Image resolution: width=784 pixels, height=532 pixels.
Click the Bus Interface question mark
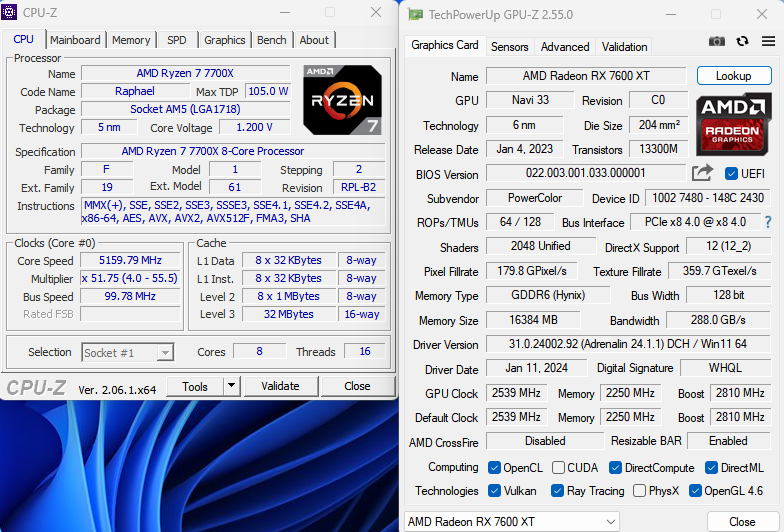[x=768, y=222]
